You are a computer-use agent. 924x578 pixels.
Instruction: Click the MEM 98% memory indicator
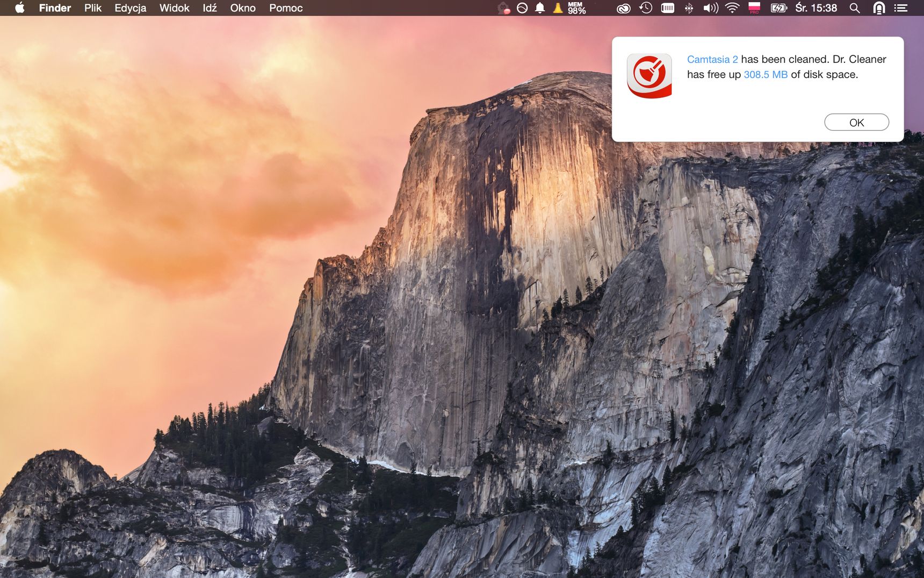coord(576,8)
